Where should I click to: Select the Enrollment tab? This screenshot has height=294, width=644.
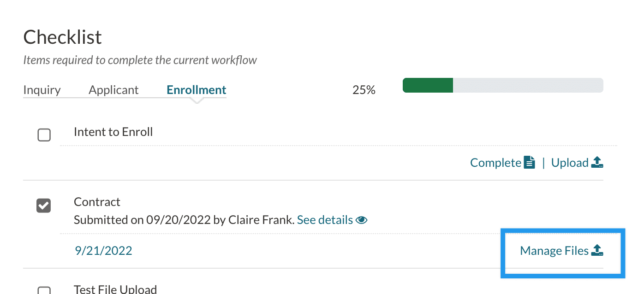pos(197,90)
